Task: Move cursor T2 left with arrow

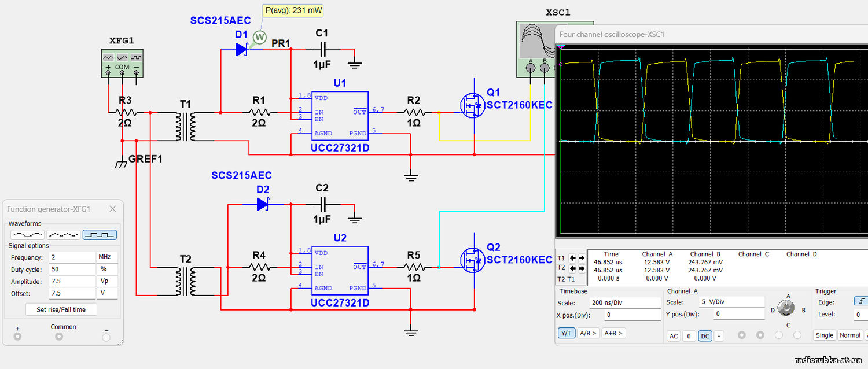Action: coord(572,268)
